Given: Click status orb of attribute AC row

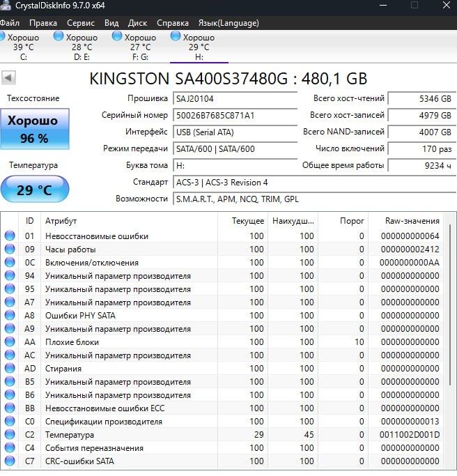Looking at the screenshot, I should tap(10, 355).
